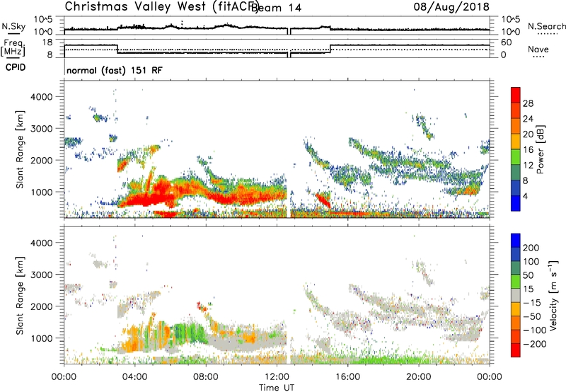
Task: Click the title 'Christmas Valley West (fitACF)'
Action: [x=161, y=6]
